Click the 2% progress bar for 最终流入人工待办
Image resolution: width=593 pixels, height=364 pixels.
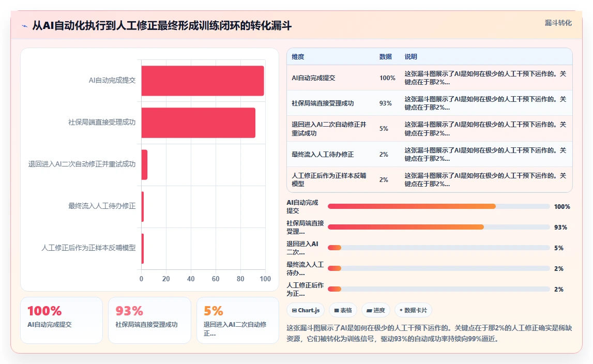point(439,268)
